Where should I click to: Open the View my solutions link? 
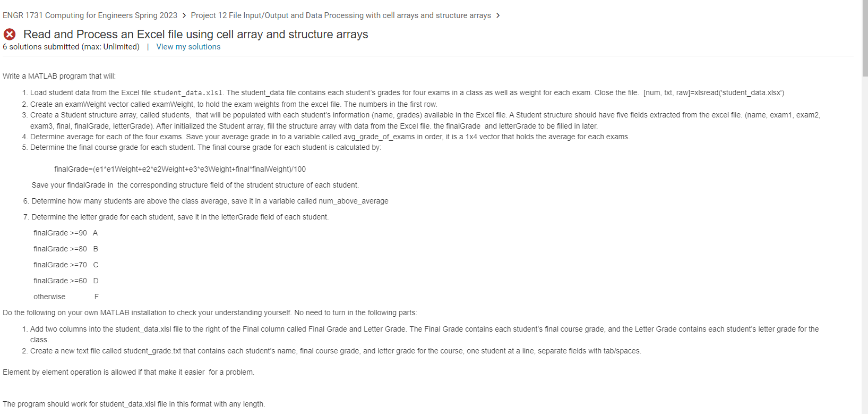[188, 47]
